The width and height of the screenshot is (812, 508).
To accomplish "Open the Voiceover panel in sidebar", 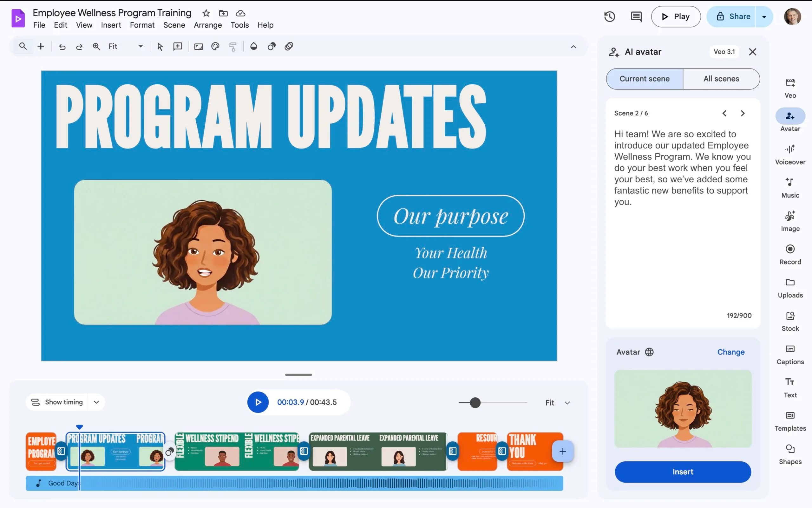I will (790, 154).
